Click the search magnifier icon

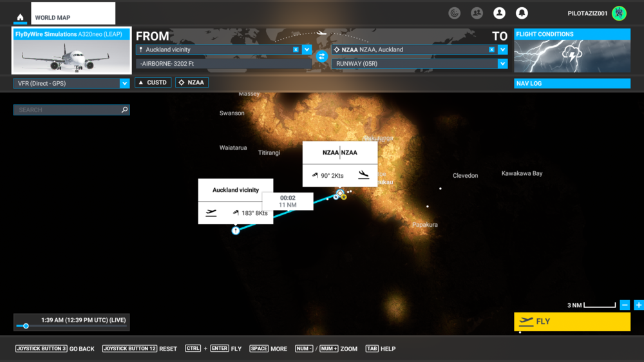click(x=124, y=110)
